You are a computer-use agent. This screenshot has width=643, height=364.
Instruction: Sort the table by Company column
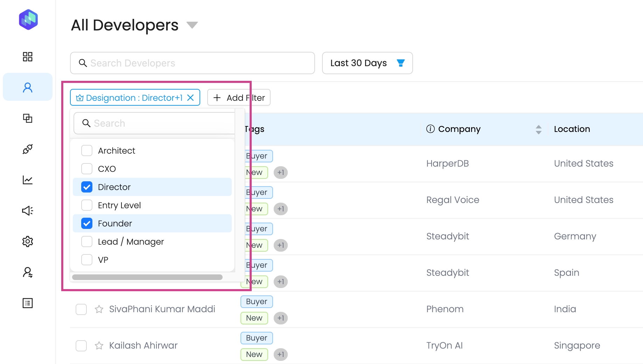pyautogui.click(x=538, y=129)
